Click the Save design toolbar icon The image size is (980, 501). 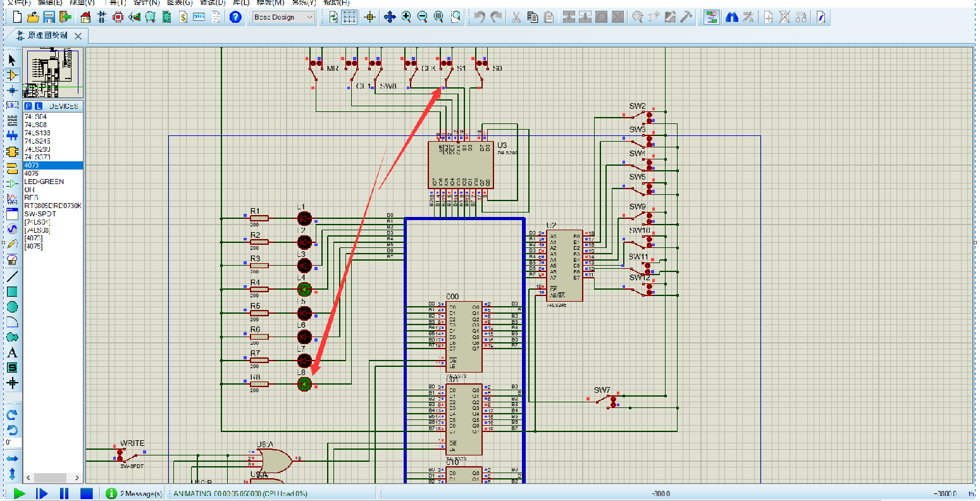49,17
